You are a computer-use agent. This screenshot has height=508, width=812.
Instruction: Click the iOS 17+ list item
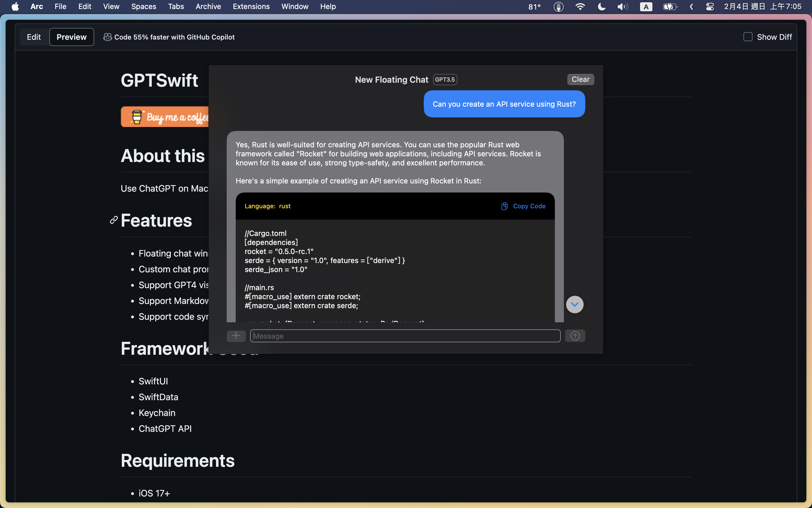click(x=154, y=493)
